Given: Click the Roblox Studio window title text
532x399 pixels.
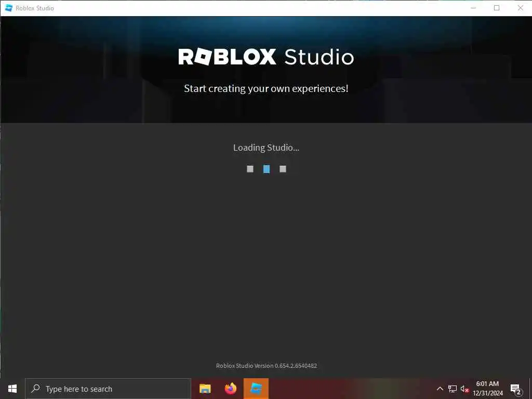Looking at the screenshot, I should [x=35, y=8].
